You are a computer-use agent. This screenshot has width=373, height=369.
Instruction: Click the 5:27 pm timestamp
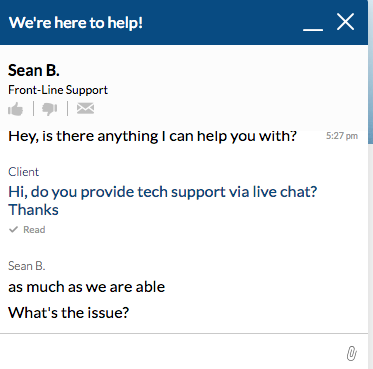click(x=342, y=136)
